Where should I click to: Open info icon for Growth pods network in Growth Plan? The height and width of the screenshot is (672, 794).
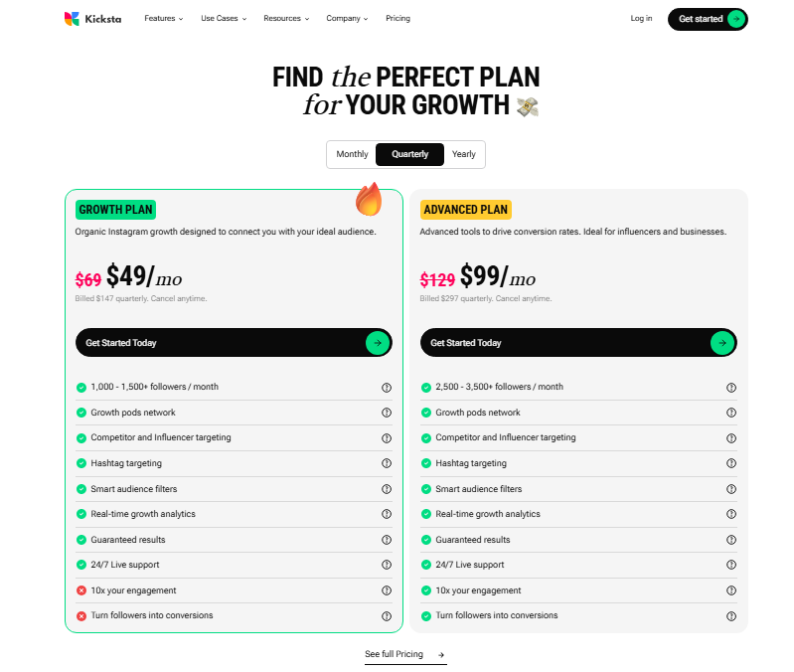point(387,413)
